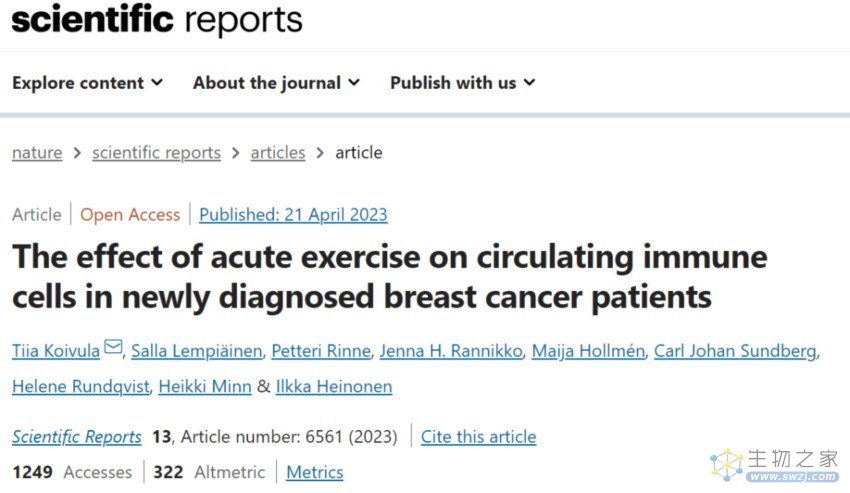Click the Published: 21 April 2023 link
This screenshot has height=493, width=850.
click(293, 215)
